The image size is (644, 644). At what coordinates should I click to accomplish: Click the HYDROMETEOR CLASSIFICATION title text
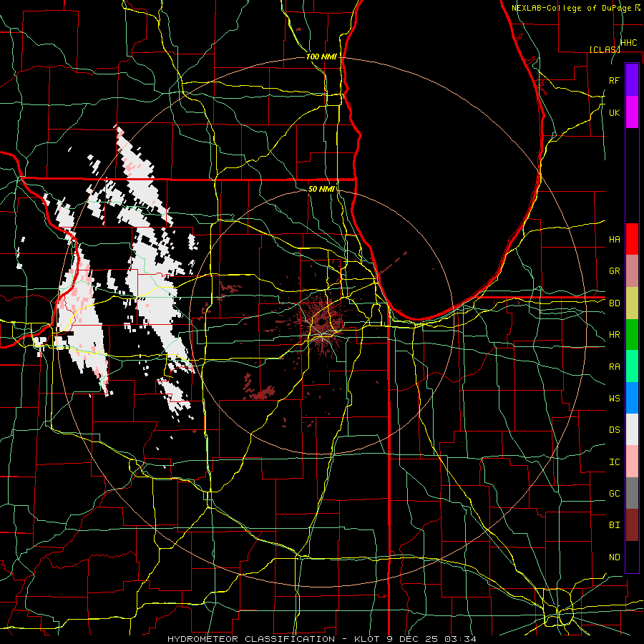point(251,639)
